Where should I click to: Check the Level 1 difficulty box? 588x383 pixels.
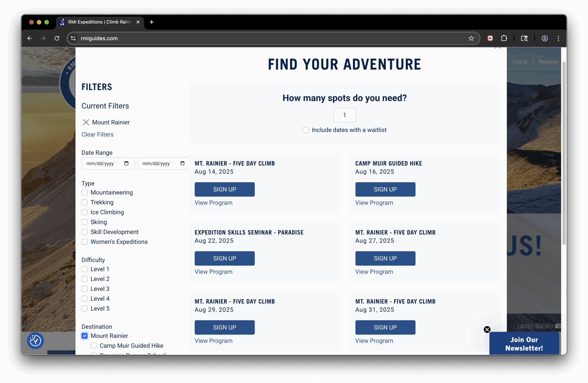click(85, 269)
